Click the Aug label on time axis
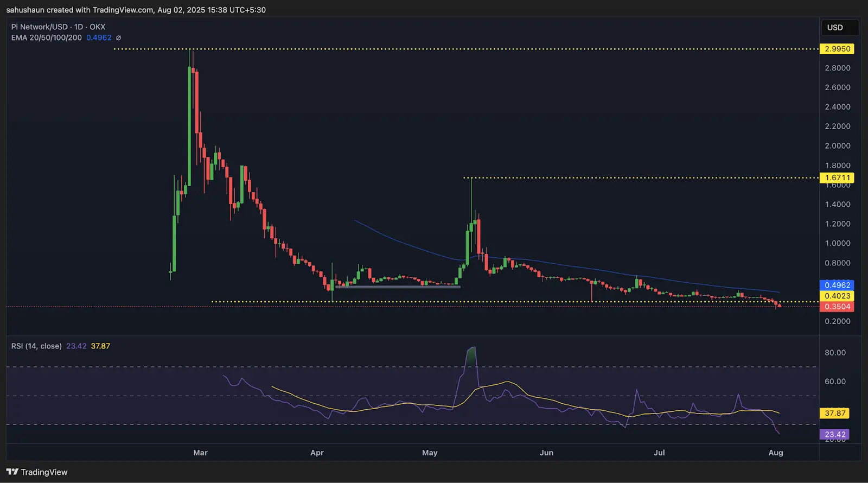 776,453
